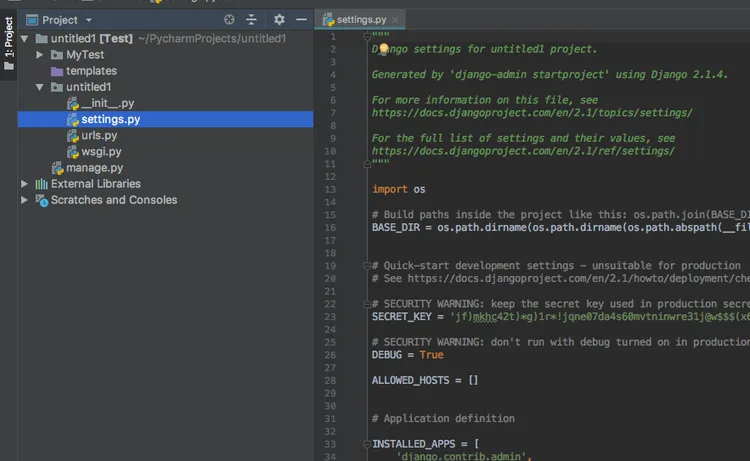
Task: Select the templates folder
Action: pos(91,71)
